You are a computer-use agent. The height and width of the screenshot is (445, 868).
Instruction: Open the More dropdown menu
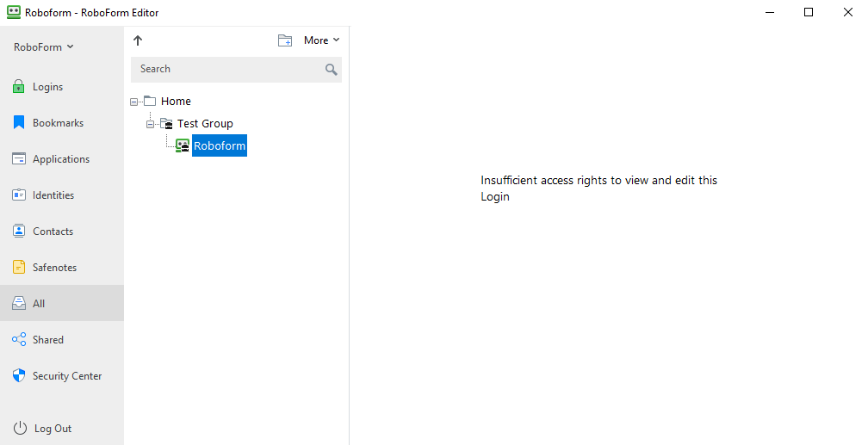point(321,40)
